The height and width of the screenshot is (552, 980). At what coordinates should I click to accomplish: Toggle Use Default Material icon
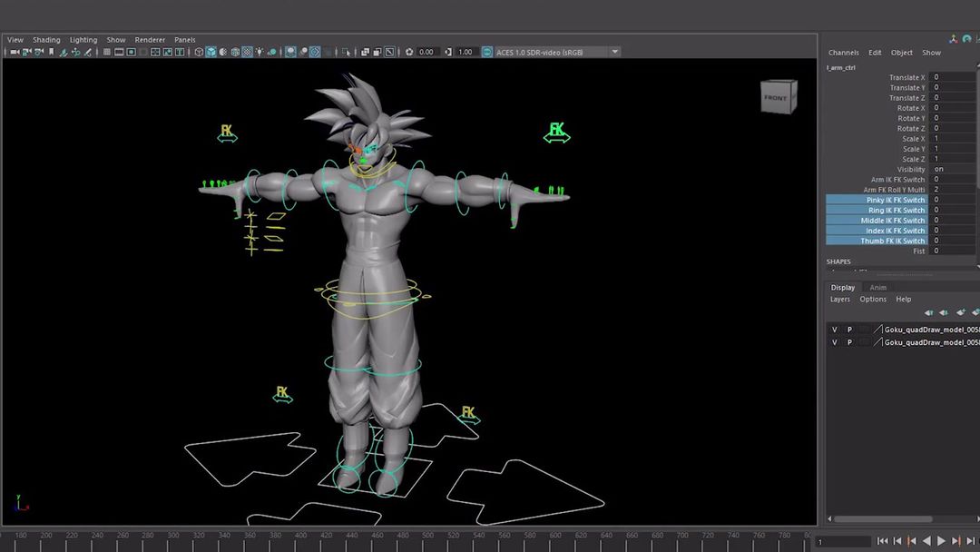(223, 52)
